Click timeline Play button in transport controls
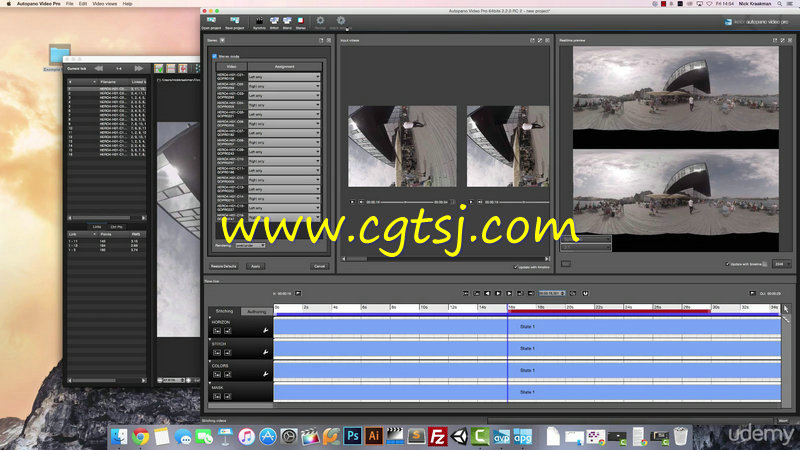The height and width of the screenshot is (450, 800). [498, 293]
